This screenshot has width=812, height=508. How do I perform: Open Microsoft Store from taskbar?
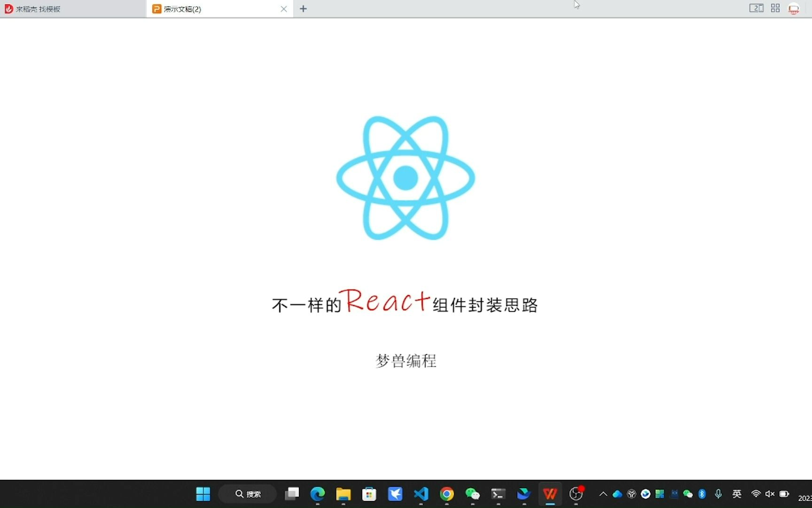(x=369, y=494)
